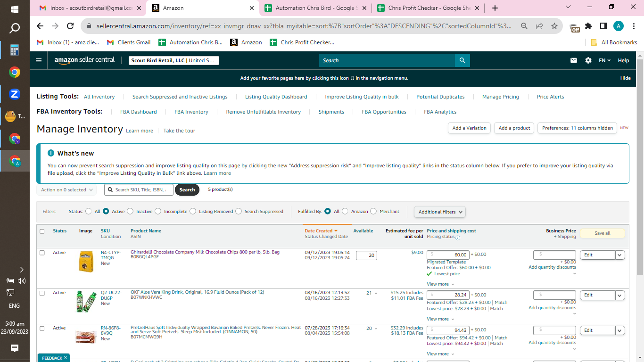The image size is (644, 362).
Task: Open the Shipments FBA tool
Action: click(331, 112)
